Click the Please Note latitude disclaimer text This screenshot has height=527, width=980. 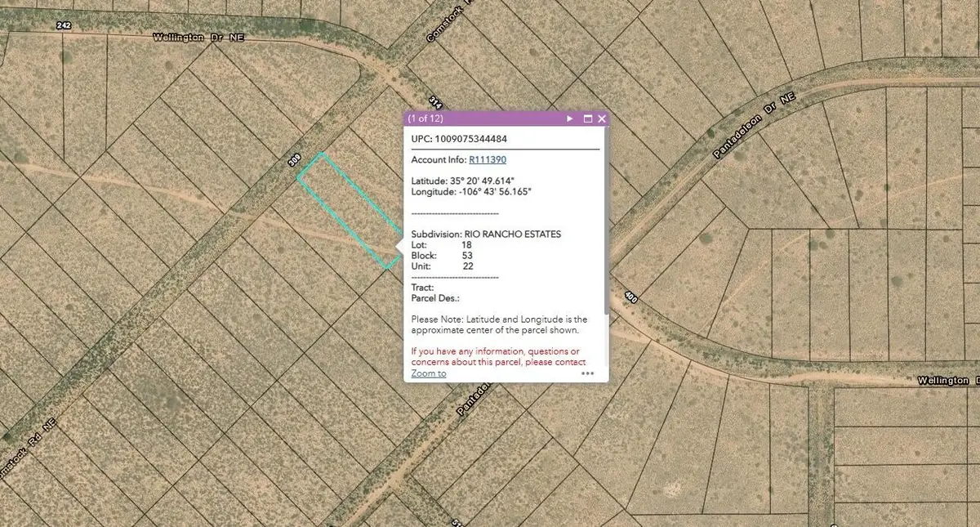pos(499,325)
